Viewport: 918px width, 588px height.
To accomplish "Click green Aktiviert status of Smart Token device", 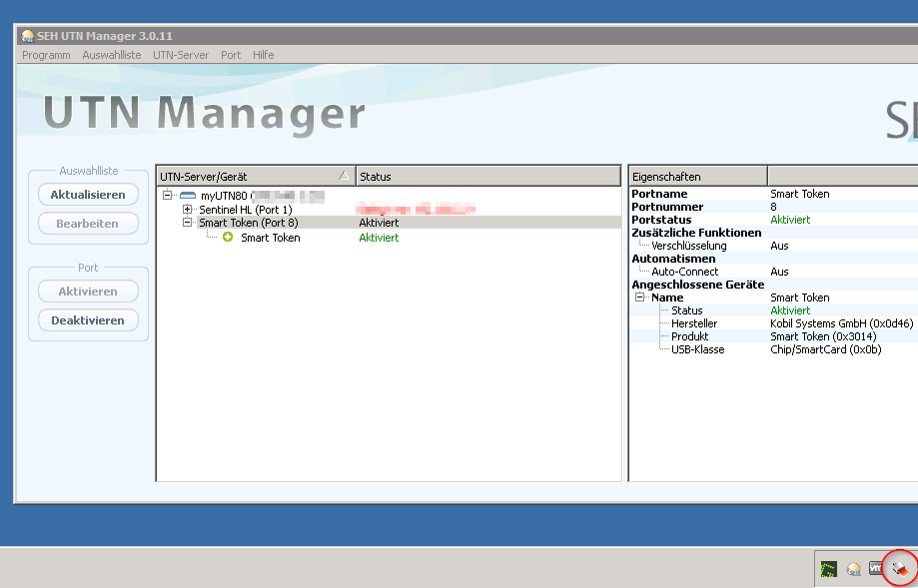I will click(x=379, y=238).
